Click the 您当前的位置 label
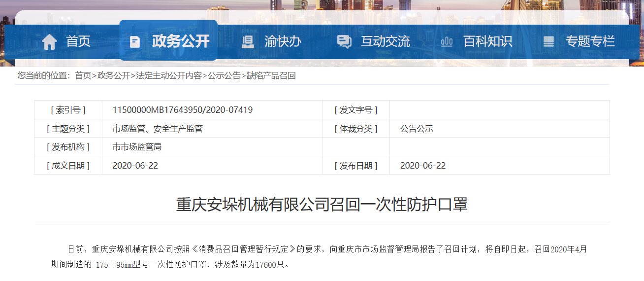This screenshot has width=644, height=281. point(44,76)
